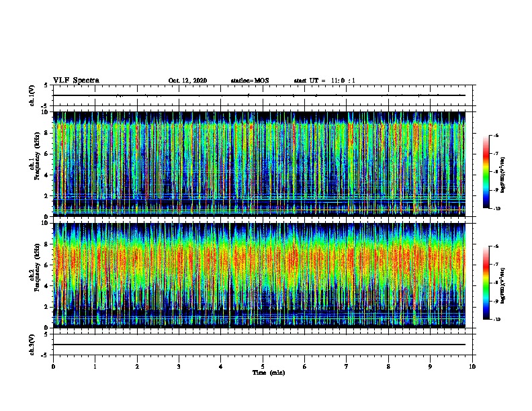Viewport: 532px width, 411px height.
Task: Click the "VLF Spectra" plot title
Action: (x=76, y=81)
